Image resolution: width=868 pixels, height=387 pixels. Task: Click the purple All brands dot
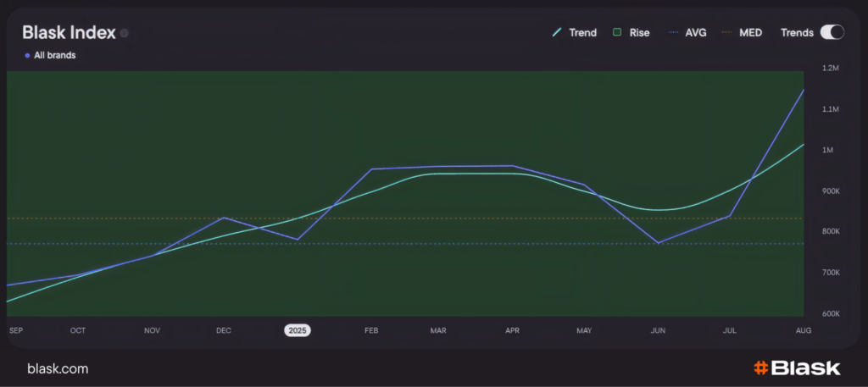click(27, 55)
